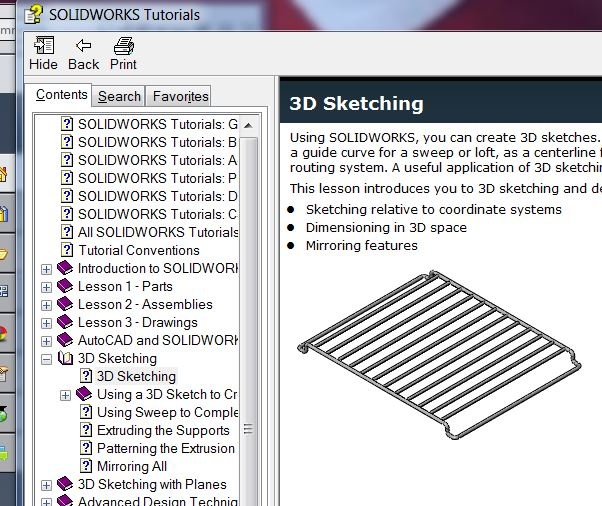The image size is (602, 506).
Task: Select the Lesson 3 - Drawings entry
Action: click(x=138, y=322)
